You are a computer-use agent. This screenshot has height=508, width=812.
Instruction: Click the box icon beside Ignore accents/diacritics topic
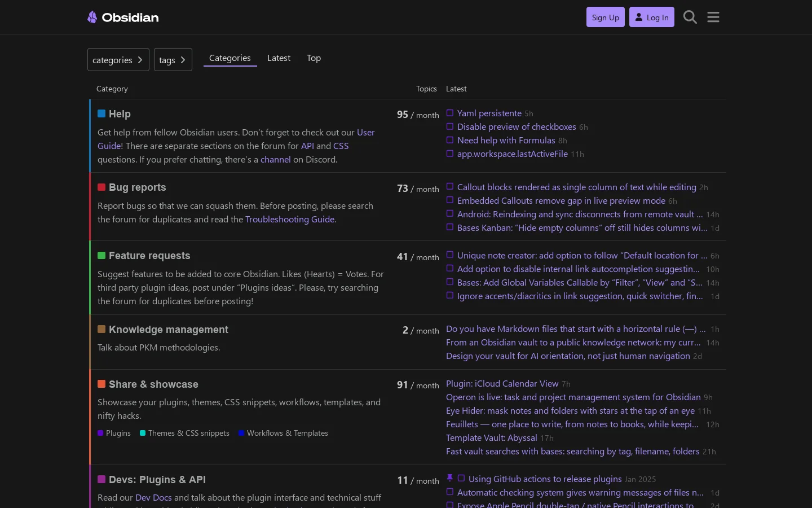tap(450, 295)
